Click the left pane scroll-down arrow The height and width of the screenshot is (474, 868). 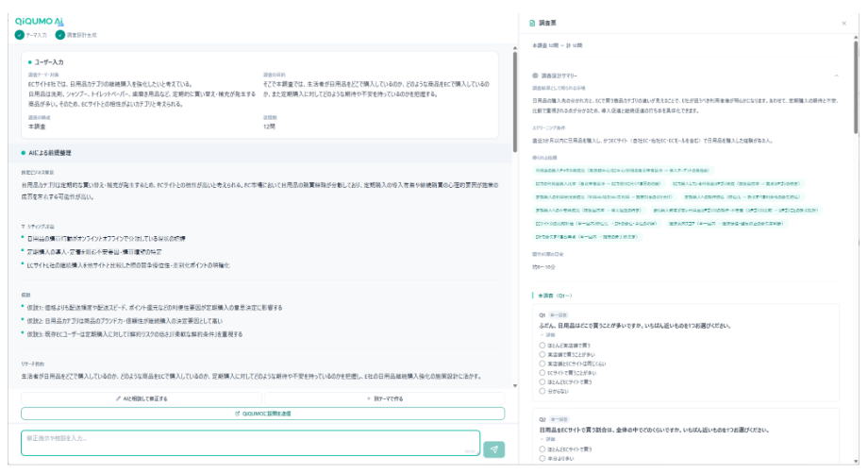pos(515,386)
